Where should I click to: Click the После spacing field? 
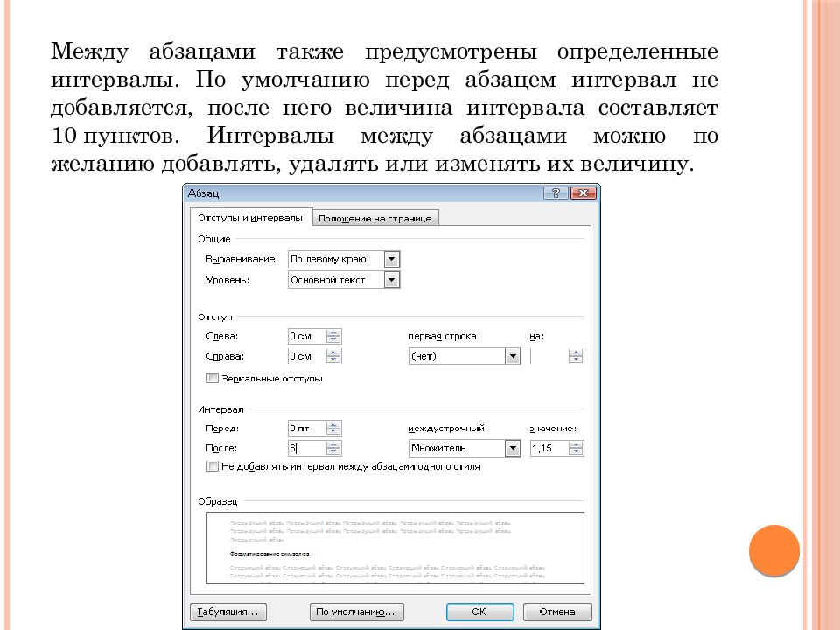pyautogui.click(x=307, y=448)
